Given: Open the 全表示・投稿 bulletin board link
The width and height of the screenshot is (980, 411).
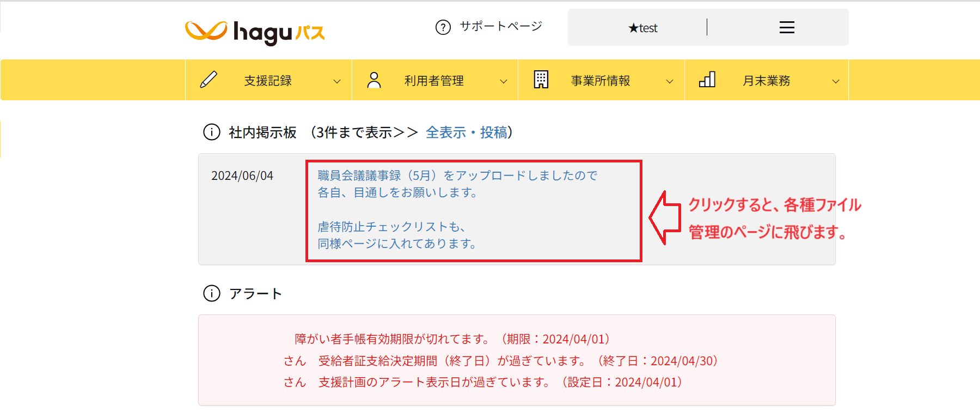Looking at the screenshot, I should tap(466, 132).
